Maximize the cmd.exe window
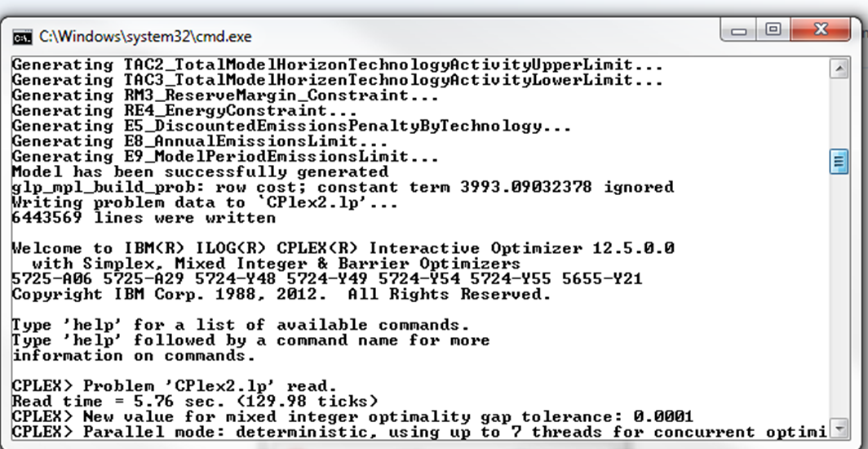 coord(773,30)
